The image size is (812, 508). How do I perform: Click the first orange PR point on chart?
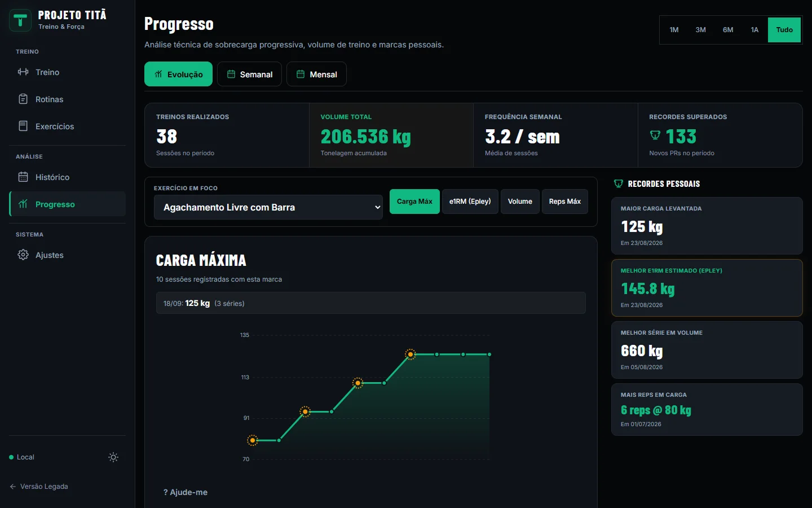253,440
